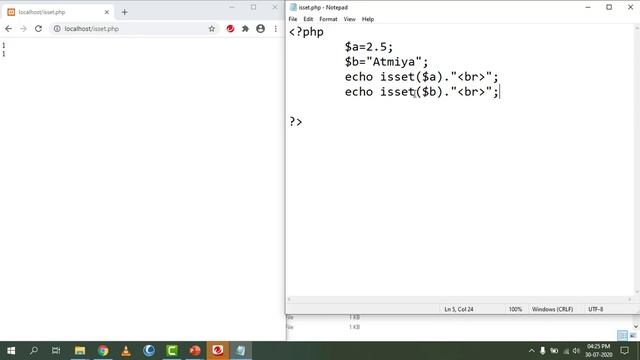The width and height of the screenshot is (640, 360).
Task: Open the Extensions puzzle icon in Chrome
Action: coord(245,29)
